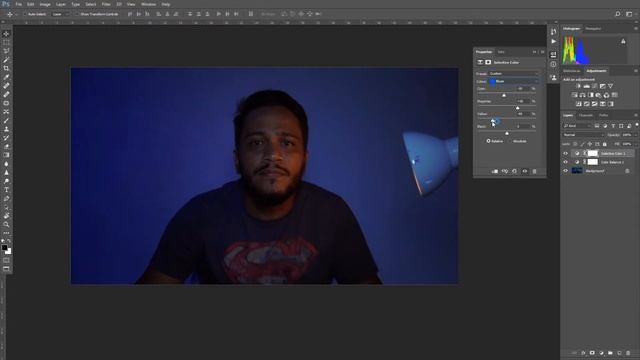Toggle adjustment visibility eye in Properties panel
Viewport: 640px width, 360px height.
point(525,171)
